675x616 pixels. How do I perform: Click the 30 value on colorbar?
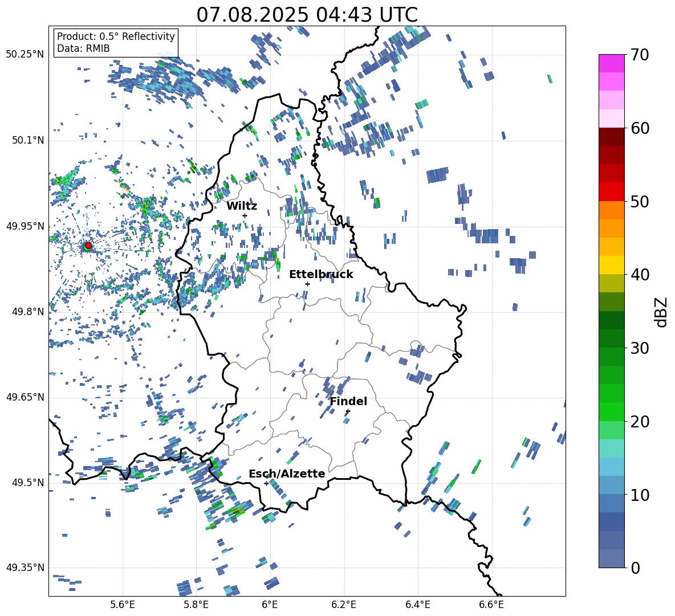tap(640, 348)
